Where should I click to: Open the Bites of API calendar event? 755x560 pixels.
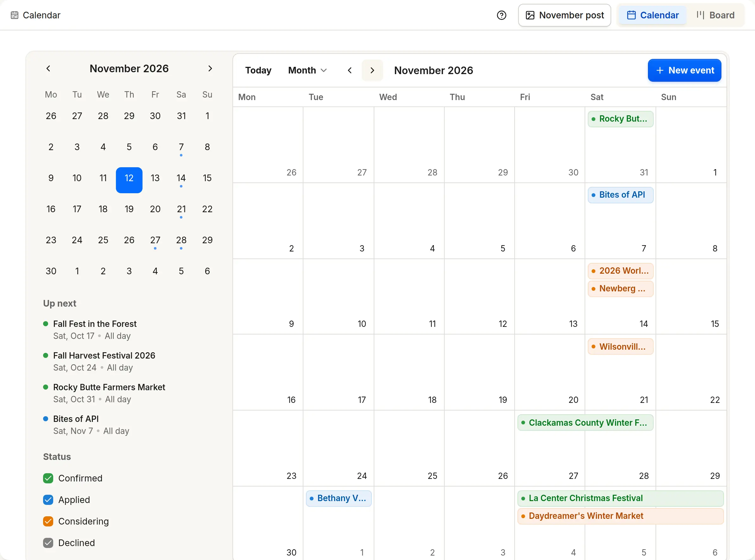point(620,195)
